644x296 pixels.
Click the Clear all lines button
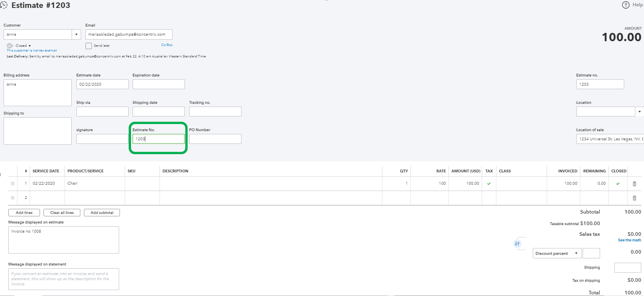coord(62,213)
